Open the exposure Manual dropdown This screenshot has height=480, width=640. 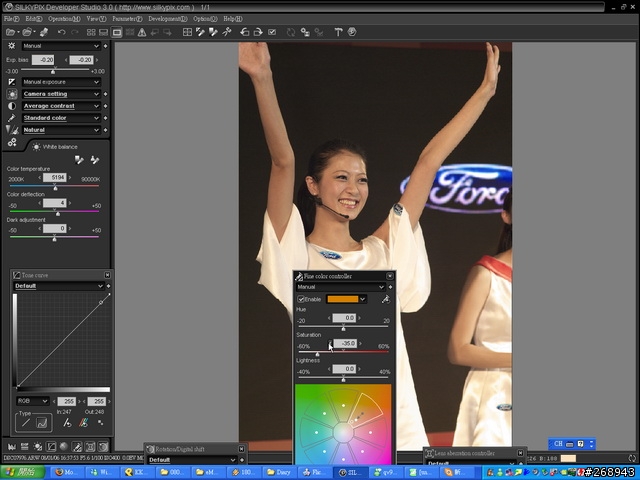click(61, 46)
